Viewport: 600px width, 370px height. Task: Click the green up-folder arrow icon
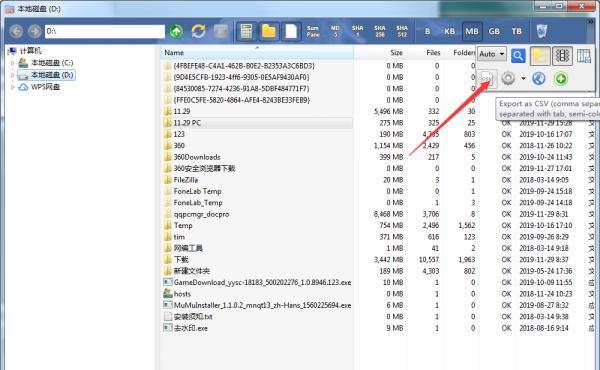click(176, 31)
